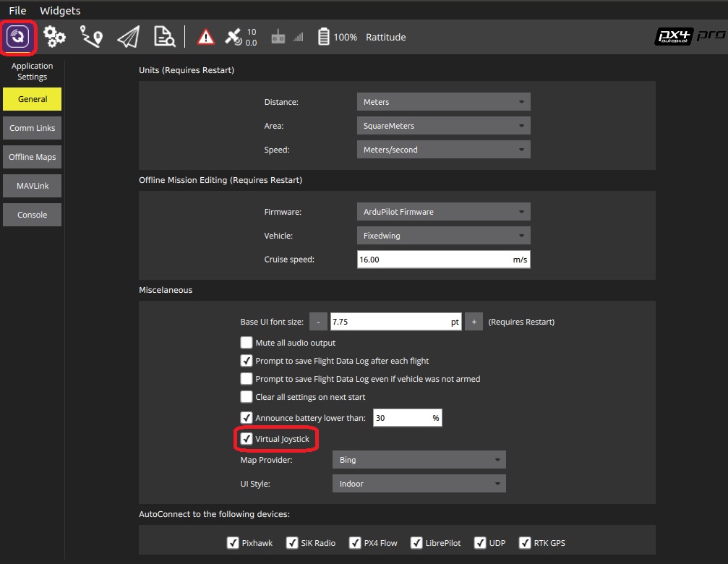Switch to Fly view paper plane icon

128,37
